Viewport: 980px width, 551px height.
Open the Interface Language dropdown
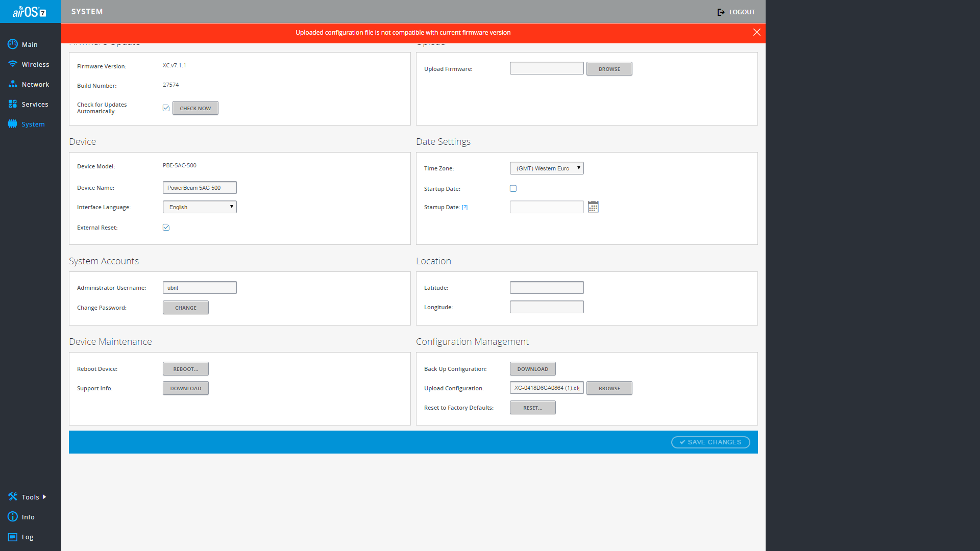point(199,207)
